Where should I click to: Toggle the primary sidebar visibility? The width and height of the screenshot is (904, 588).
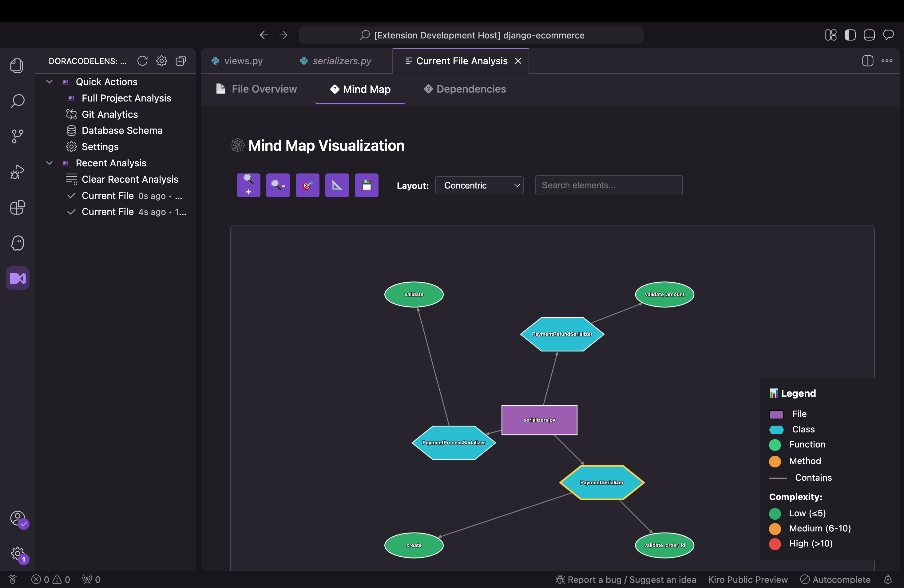[850, 35]
